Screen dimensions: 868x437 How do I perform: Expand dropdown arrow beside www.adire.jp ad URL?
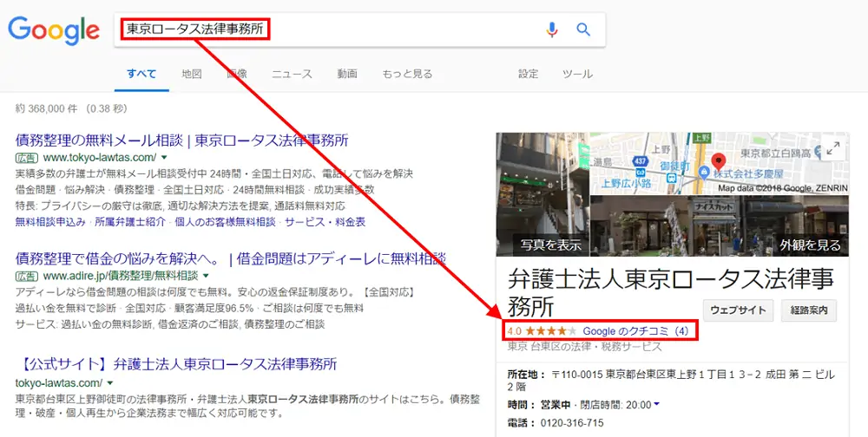click(206, 276)
